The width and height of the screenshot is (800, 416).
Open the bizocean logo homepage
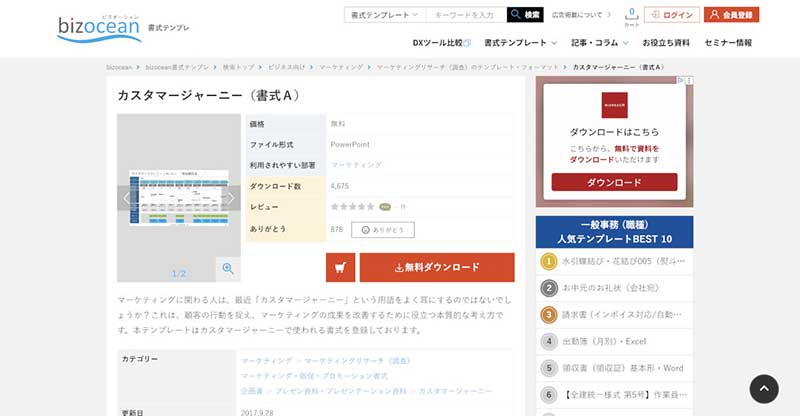click(x=99, y=28)
